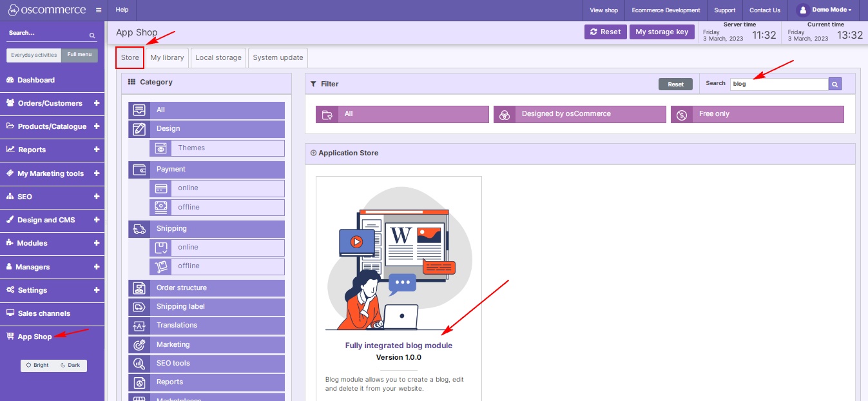Click the App Shop cart icon in sidebar
Screen dimensions: 868x401
(10, 337)
